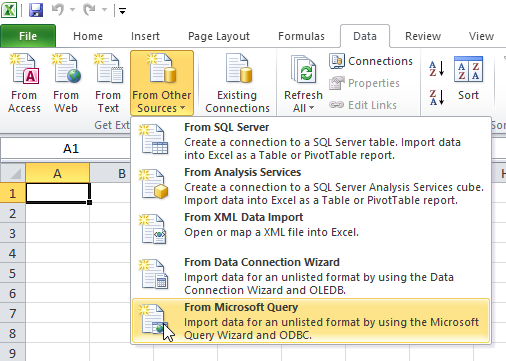The height and width of the screenshot is (361, 506).
Task: Import data From Web
Action: coord(66,83)
